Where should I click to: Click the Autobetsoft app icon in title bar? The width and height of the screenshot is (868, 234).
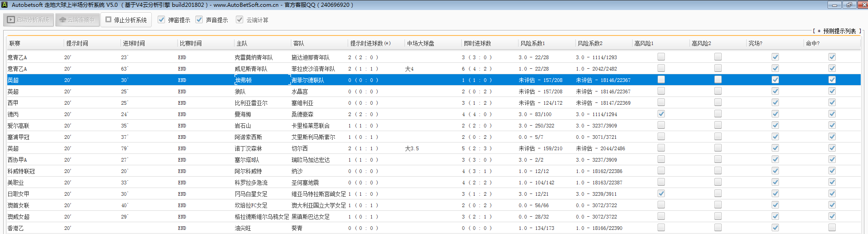click(5, 5)
